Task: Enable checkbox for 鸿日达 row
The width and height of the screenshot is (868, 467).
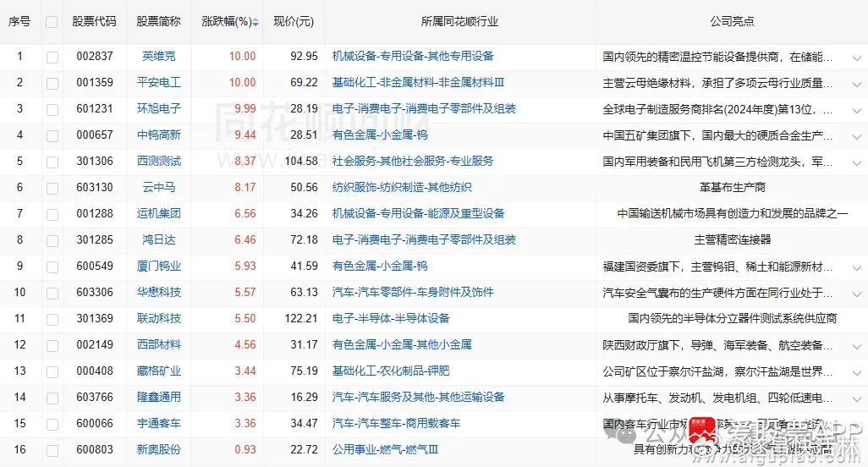Action: pos(52,241)
